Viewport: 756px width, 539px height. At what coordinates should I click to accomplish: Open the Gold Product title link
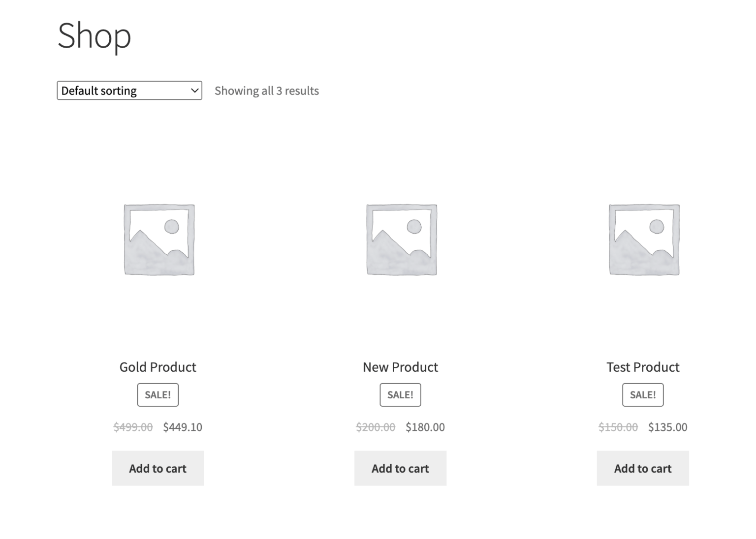[x=157, y=367]
